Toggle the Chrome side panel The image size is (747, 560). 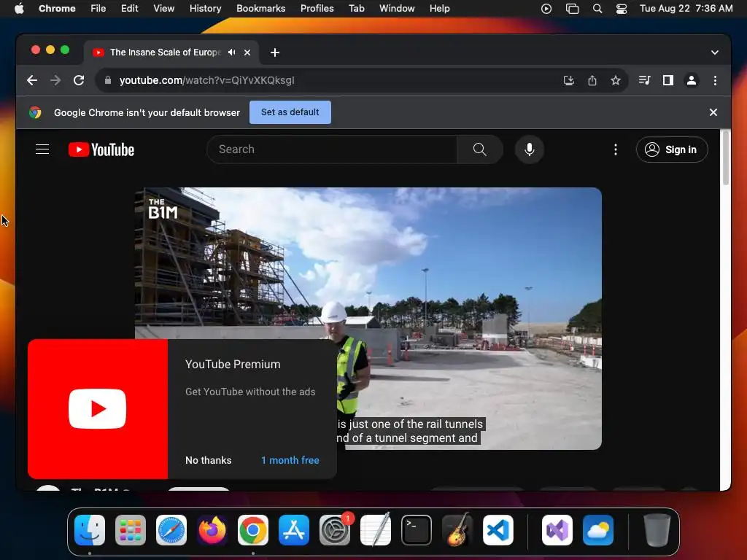coord(668,80)
